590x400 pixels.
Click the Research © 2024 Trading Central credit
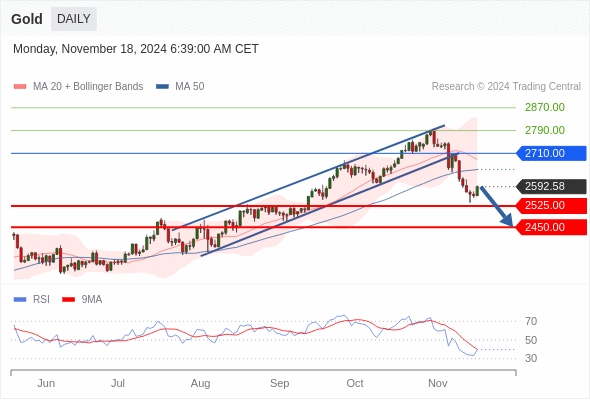506,87
